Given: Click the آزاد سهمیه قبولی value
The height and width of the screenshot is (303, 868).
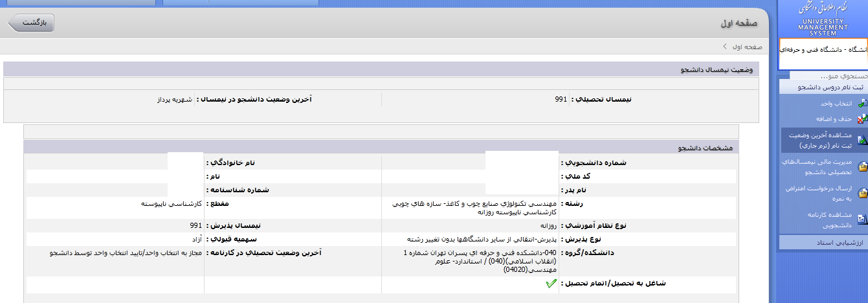Looking at the screenshot, I should click(196, 239).
